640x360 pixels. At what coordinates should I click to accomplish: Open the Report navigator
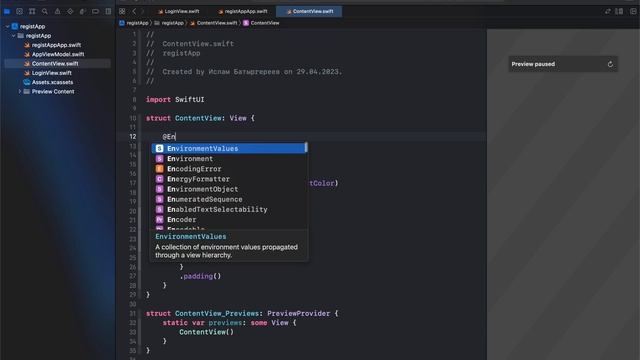[x=108, y=11]
